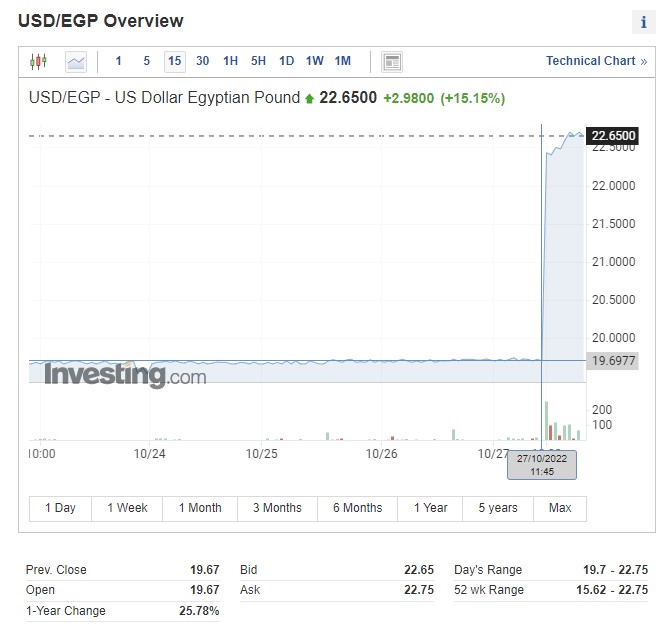This screenshot has height=641, width=665.
Task: Switch range to 3 Months
Action: tap(277, 508)
